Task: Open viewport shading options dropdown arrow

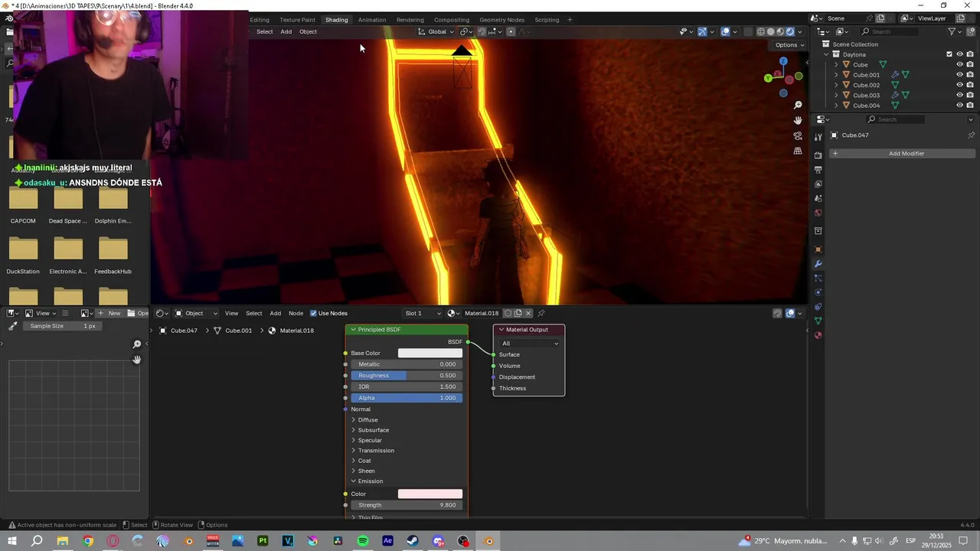Action: point(800,31)
